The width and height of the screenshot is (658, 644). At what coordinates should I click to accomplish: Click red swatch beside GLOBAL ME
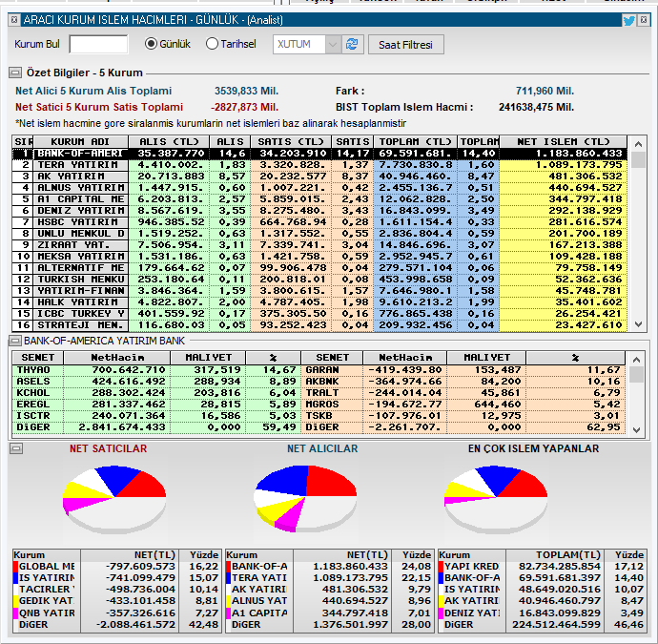[15, 567]
